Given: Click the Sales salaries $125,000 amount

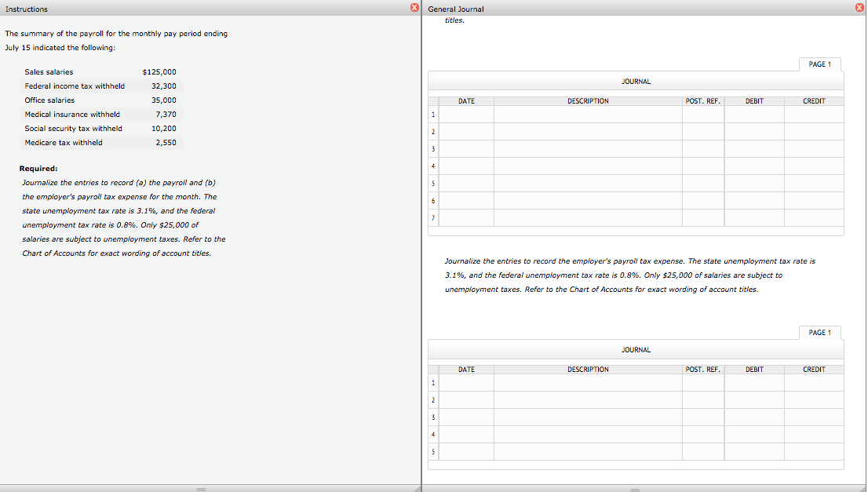Looking at the screenshot, I should 159,72.
